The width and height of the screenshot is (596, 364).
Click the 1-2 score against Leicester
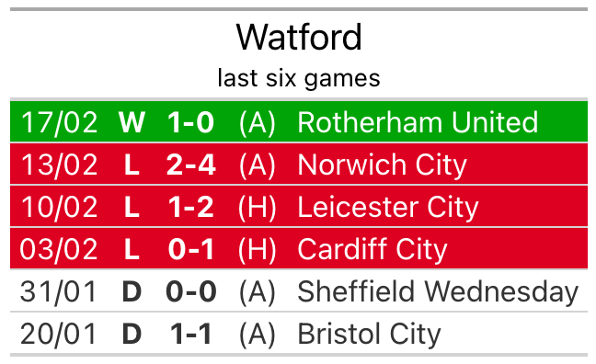pos(190,207)
